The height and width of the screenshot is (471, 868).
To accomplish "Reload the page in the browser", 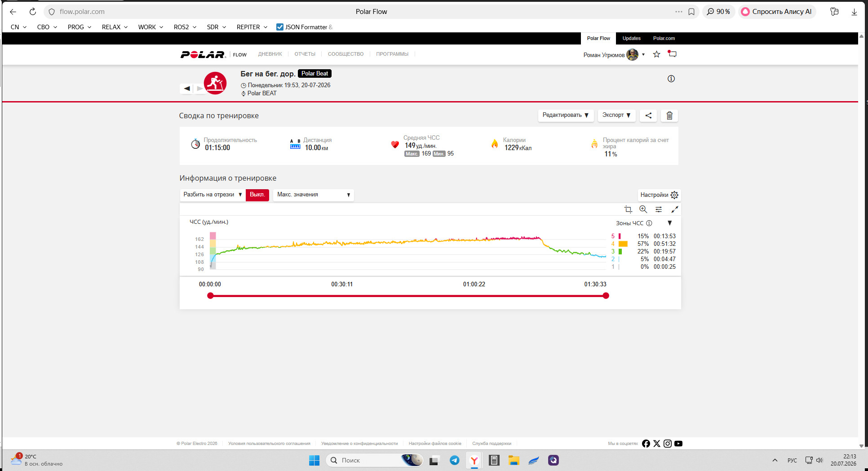I will (x=33, y=12).
